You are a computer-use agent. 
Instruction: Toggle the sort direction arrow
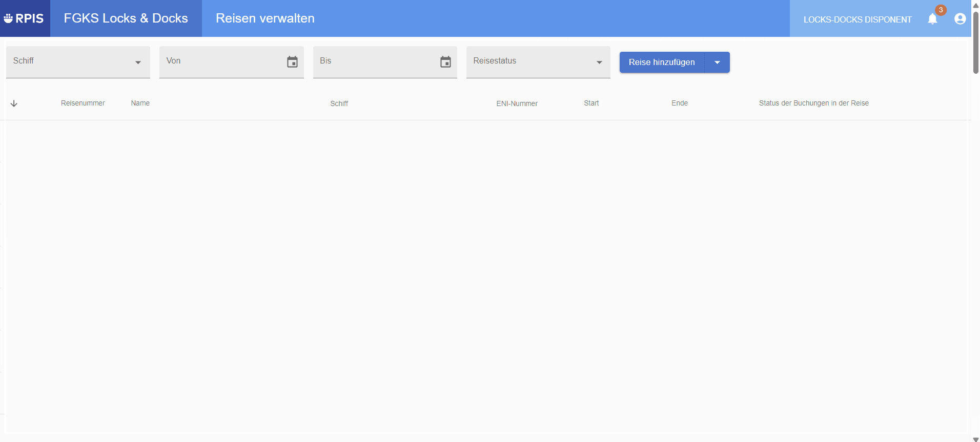pyautogui.click(x=14, y=103)
